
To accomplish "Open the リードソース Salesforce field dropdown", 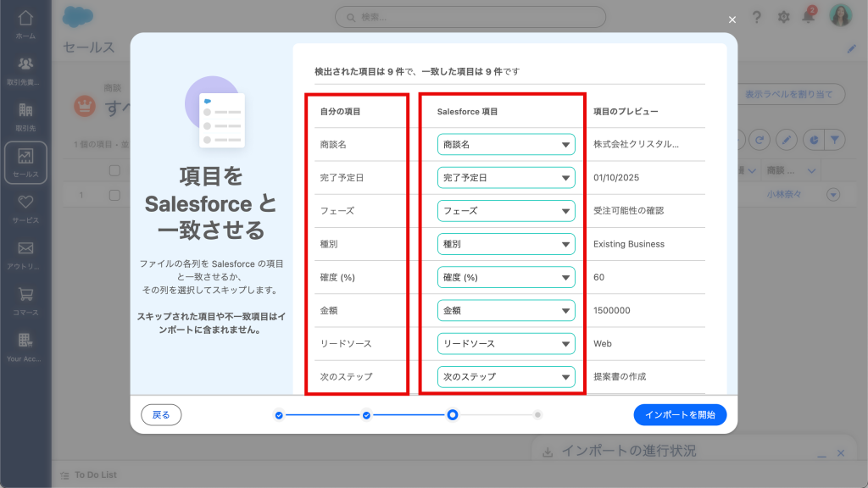I will coord(506,344).
